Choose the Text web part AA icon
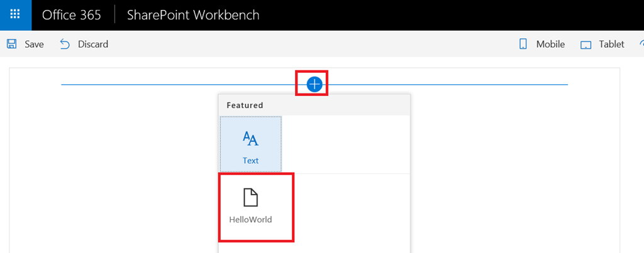Screen dimensions: 644x253 pyautogui.click(x=250, y=139)
